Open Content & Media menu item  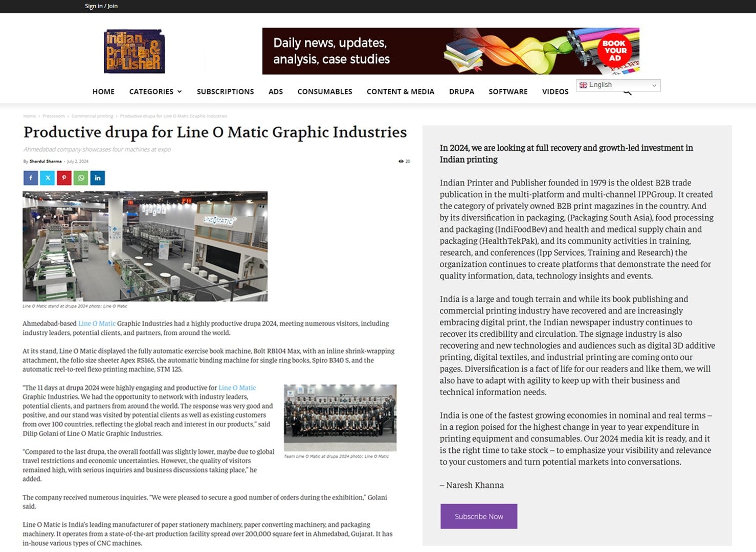click(x=401, y=91)
